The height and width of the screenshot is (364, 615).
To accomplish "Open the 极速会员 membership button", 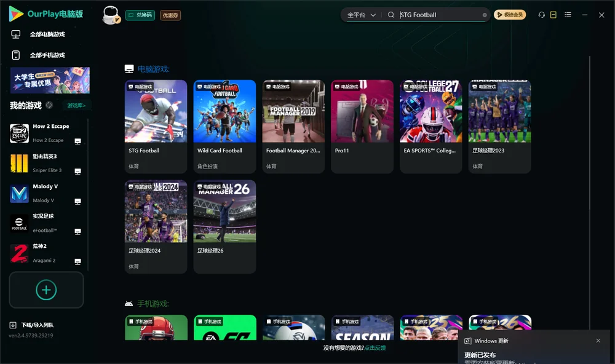I will (510, 15).
